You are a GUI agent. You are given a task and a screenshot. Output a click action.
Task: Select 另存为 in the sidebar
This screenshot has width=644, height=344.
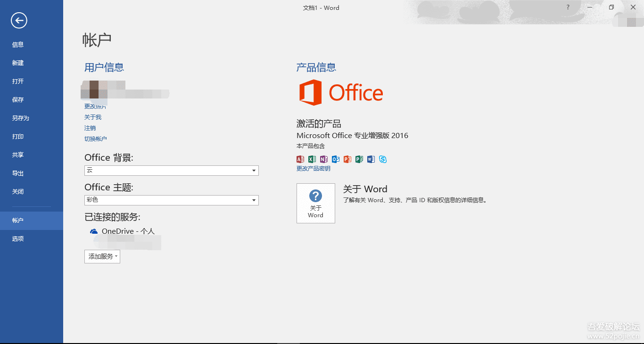(32, 118)
